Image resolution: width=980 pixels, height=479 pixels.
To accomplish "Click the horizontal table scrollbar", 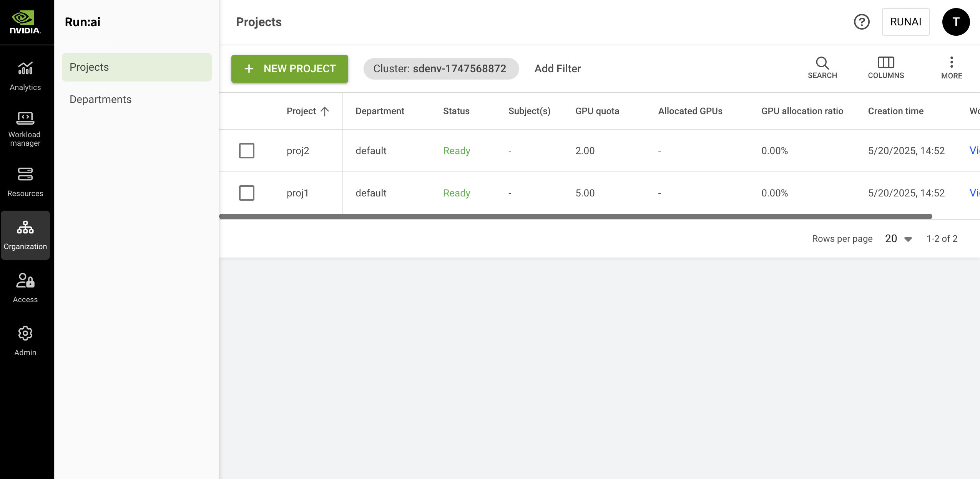I will click(x=575, y=216).
